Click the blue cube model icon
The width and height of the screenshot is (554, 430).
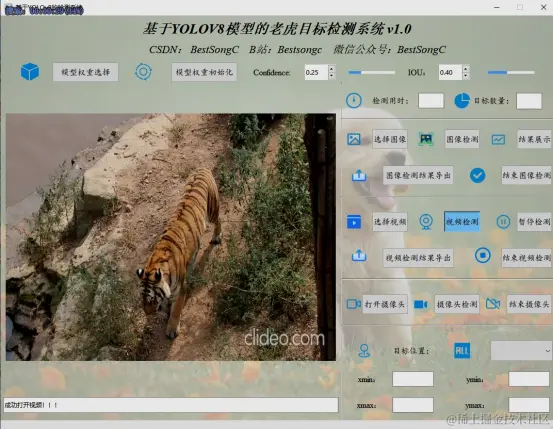[30, 72]
